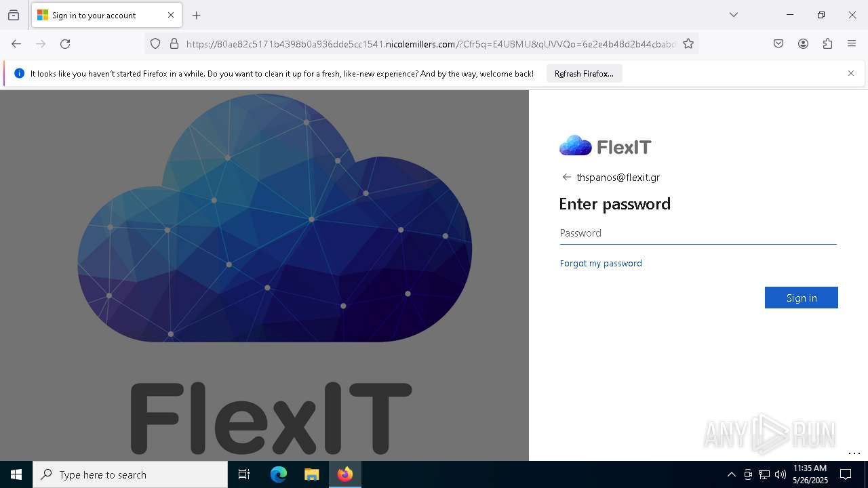This screenshot has width=868, height=488.
Task: Click the Firefox taskbar icon
Action: pos(345,474)
